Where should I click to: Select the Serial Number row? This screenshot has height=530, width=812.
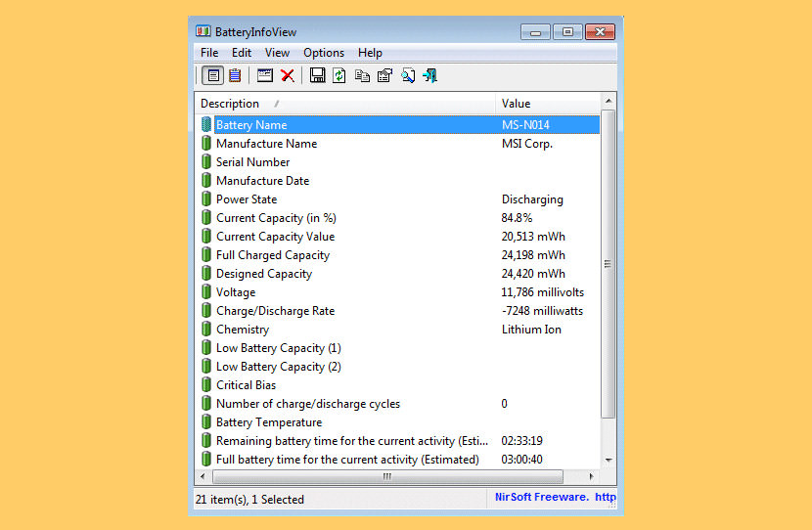[398, 162]
